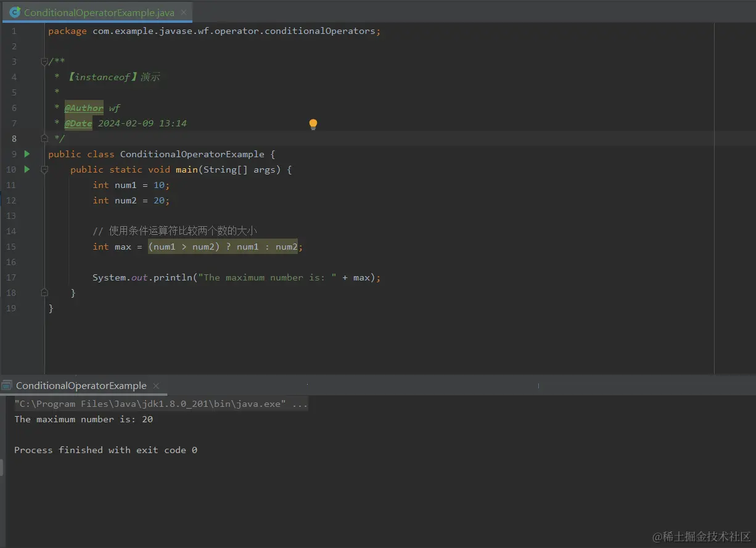This screenshot has height=548, width=756.
Task: Click the java.exe command line in console
Action: [161, 404]
